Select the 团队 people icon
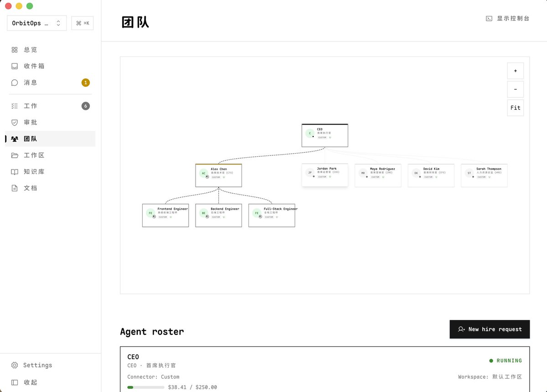Screen dimensions: 547x392 (x=15, y=139)
